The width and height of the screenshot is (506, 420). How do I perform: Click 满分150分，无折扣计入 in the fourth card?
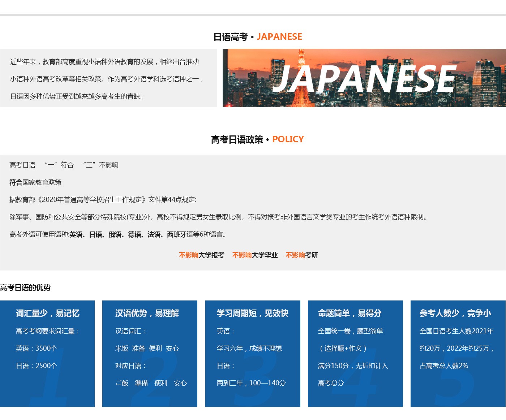pos(353,366)
